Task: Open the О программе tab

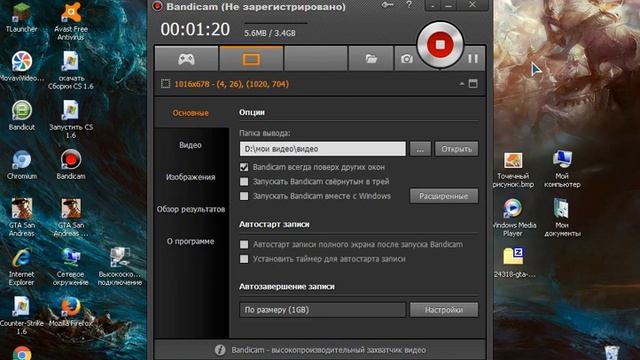Action: (x=191, y=241)
